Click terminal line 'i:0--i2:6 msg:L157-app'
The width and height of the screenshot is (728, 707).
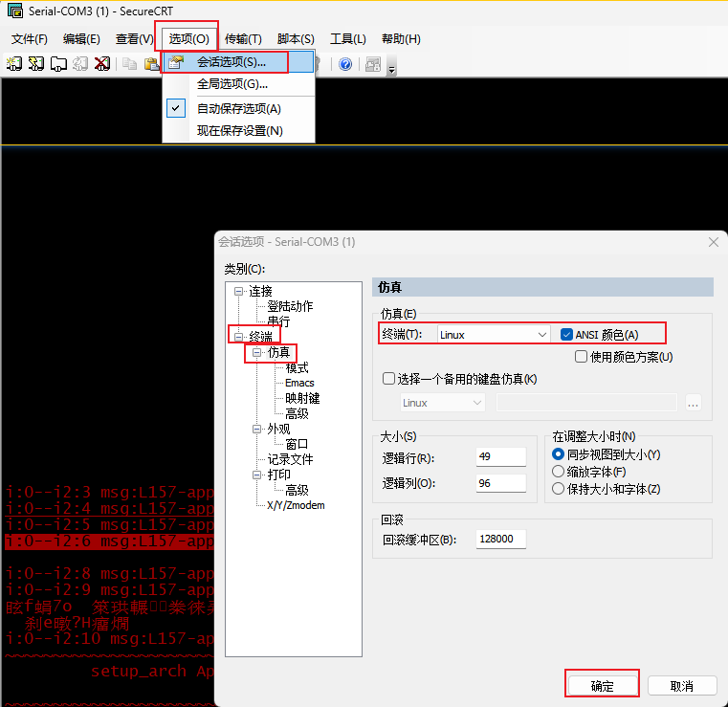pyautogui.click(x=110, y=541)
